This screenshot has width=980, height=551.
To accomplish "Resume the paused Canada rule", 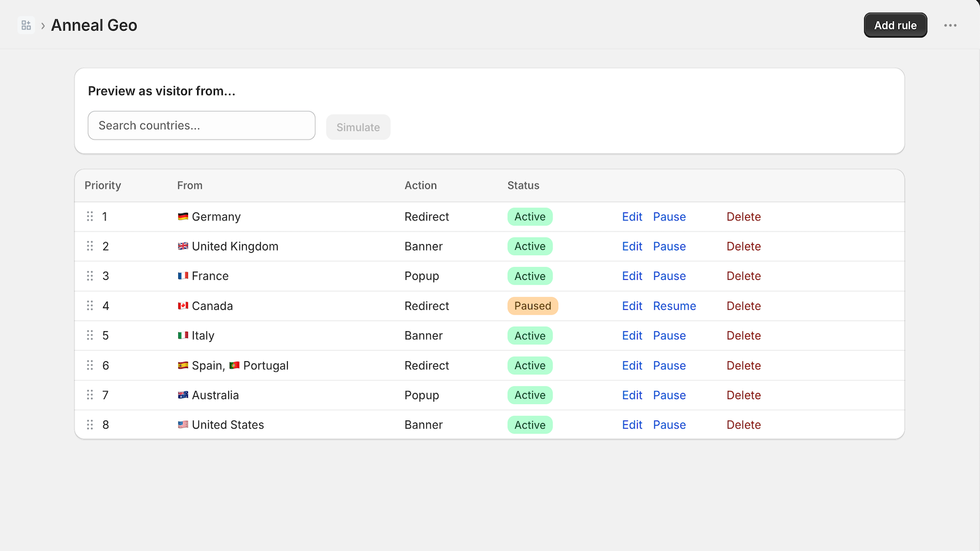I will coord(674,305).
